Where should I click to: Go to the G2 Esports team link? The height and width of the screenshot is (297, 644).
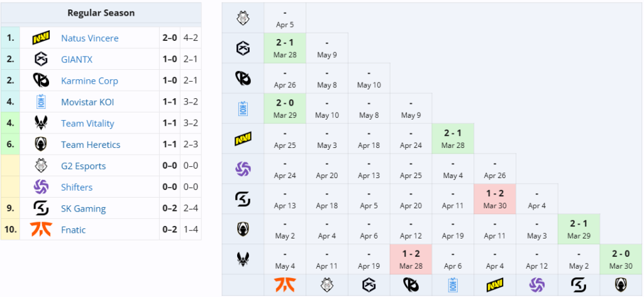83,167
